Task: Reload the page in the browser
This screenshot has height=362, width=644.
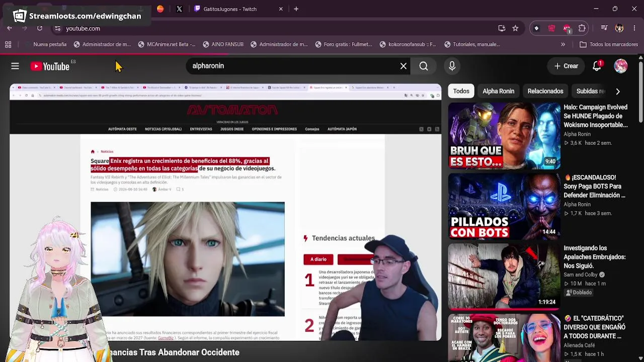Action: point(40,29)
